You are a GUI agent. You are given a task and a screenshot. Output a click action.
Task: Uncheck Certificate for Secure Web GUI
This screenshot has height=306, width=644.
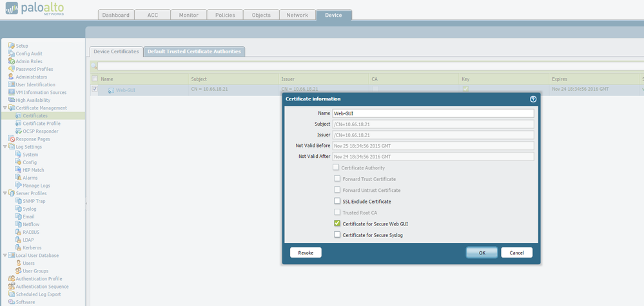click(x=337, y=224)
